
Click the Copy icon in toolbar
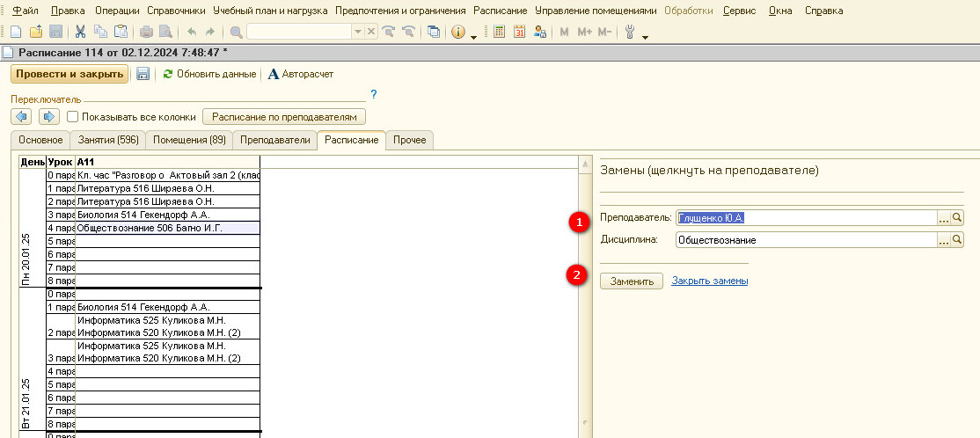[100, 32]
